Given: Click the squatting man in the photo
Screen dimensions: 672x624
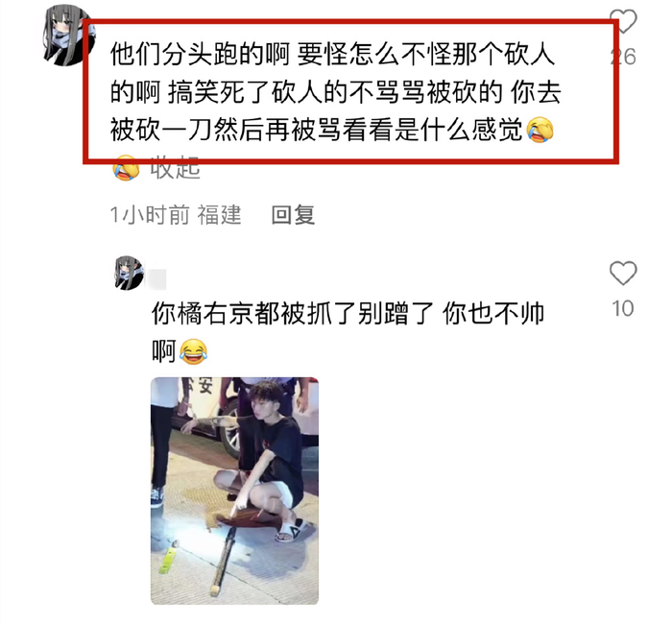Looking at the screenshot, I should [x=261, y=459].
